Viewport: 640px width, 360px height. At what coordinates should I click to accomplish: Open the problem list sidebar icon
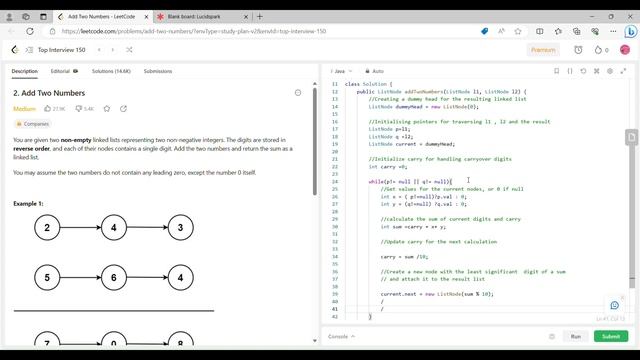pos(29,50)
